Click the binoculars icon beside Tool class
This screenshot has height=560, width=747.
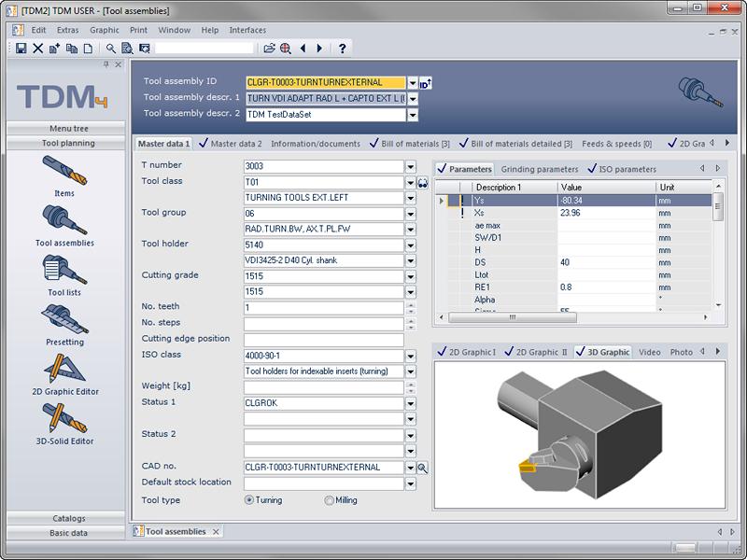(423, 183)
